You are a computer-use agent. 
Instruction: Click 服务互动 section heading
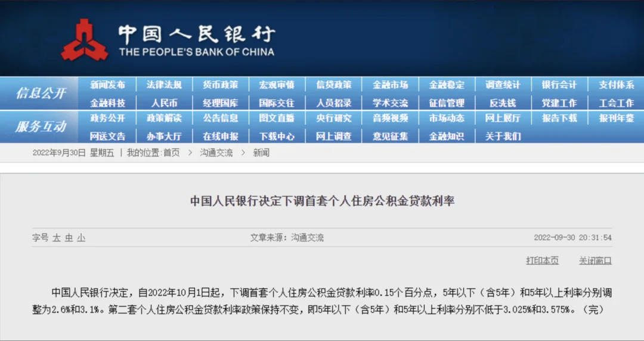click(x=41, y=126)
